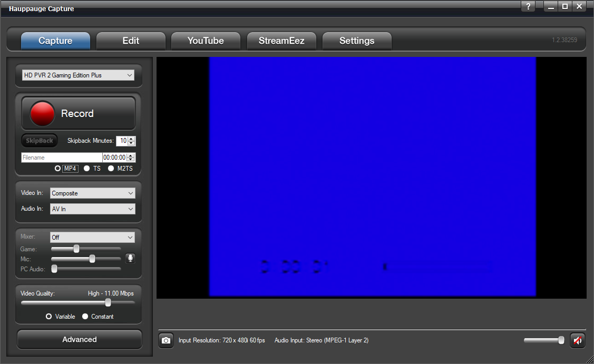Click the Audio Input Stereo status text
594x364 pixels.
[322, 340]
